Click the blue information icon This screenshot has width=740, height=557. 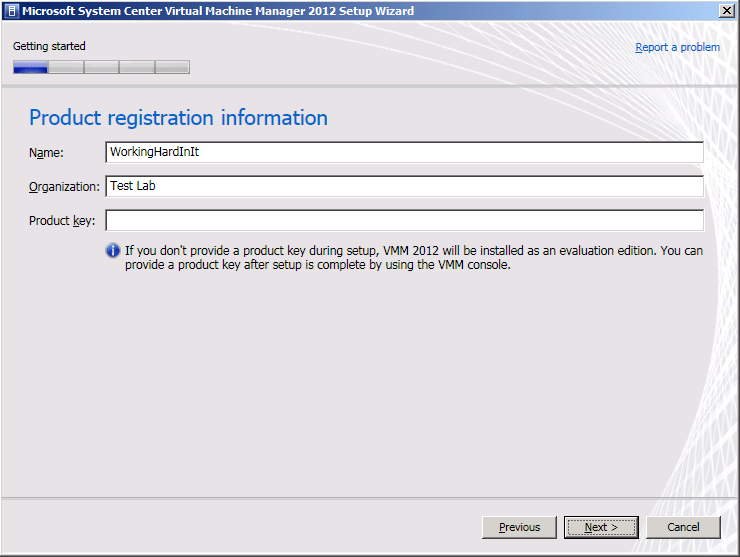coord(113,250)
